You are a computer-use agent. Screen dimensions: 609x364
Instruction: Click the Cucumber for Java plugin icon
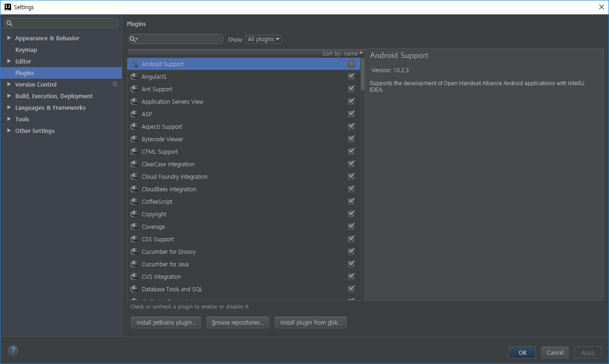134,264
